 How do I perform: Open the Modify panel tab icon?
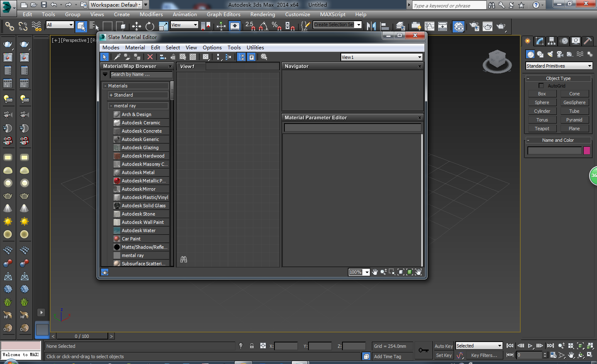pyautogui.click(x=539, y=41)
